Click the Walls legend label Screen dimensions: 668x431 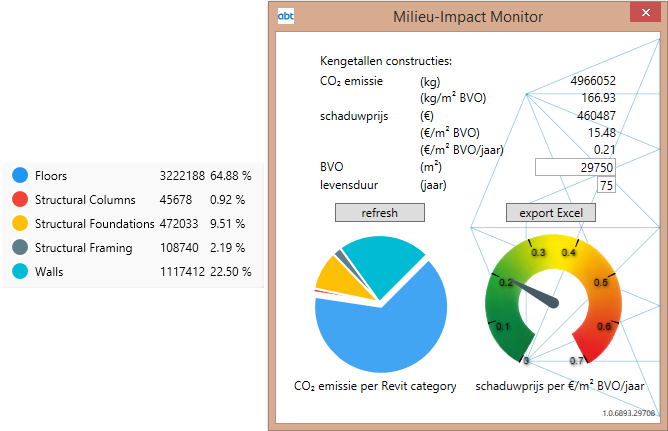tap(49, 272)
